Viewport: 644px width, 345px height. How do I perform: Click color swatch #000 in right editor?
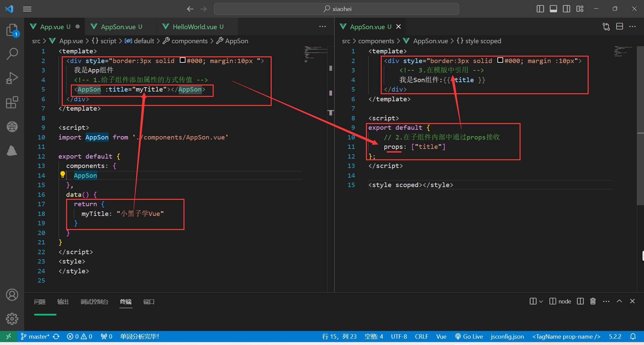500,60
